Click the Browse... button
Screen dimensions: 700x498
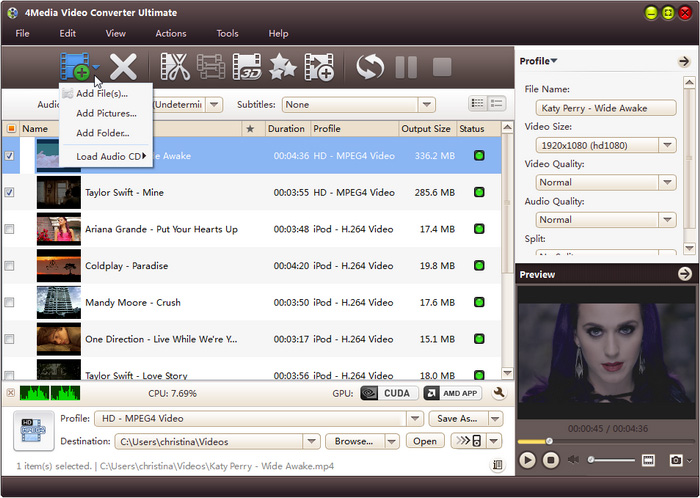coord(354,441)
